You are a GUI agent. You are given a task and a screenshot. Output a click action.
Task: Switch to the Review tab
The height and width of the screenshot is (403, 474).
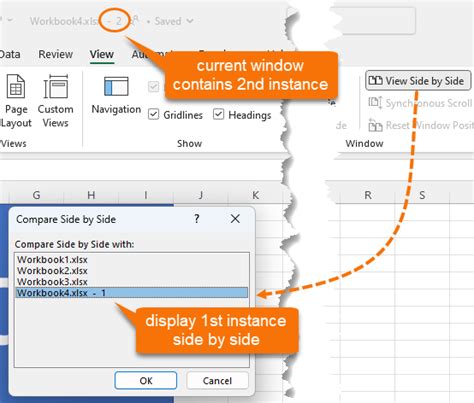click(56, 54)
